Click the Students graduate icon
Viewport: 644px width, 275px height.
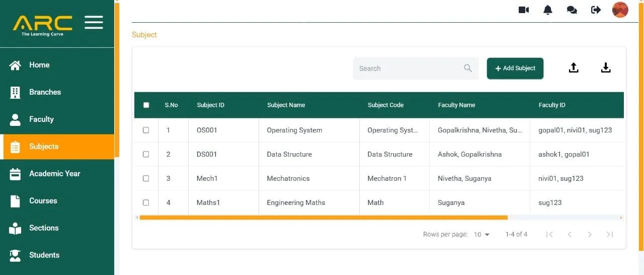click(15, 255)
